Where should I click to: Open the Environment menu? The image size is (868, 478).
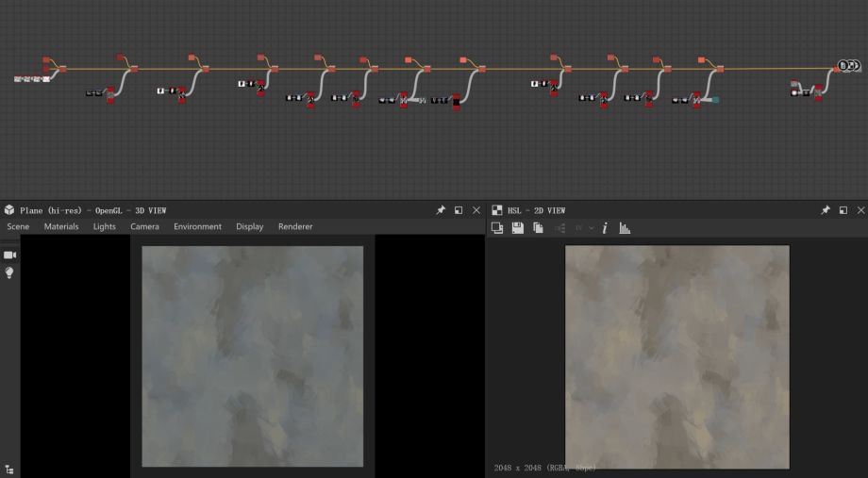pos(197,226)
